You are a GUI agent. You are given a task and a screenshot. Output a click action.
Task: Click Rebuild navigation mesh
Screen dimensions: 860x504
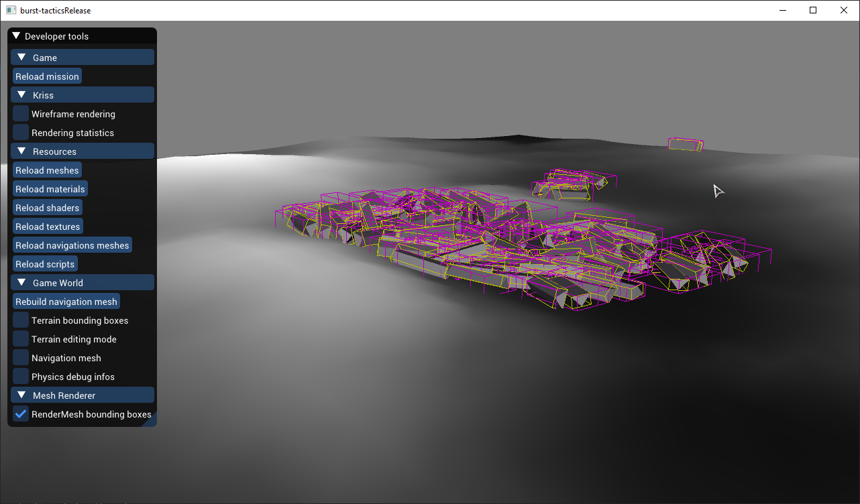pyautogui.click(x=66, y=302)
